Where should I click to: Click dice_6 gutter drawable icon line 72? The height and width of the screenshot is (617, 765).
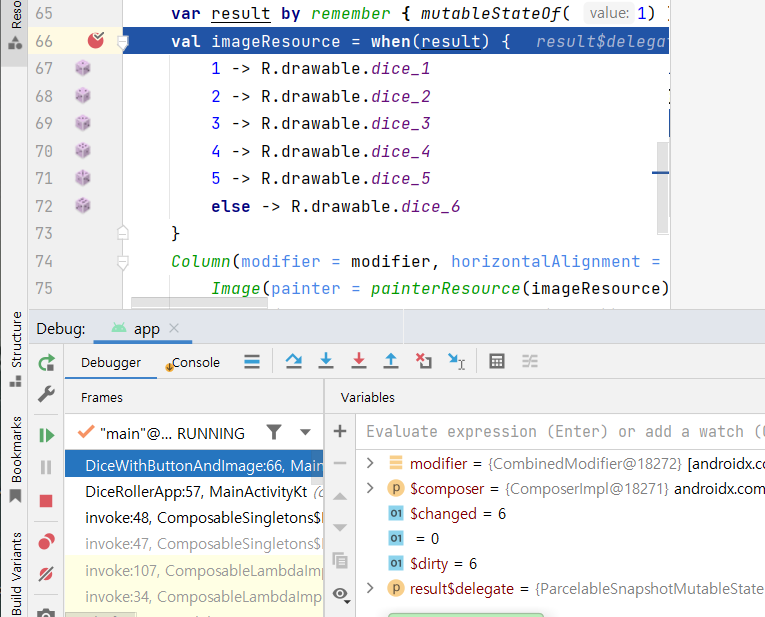click(83, 205)
